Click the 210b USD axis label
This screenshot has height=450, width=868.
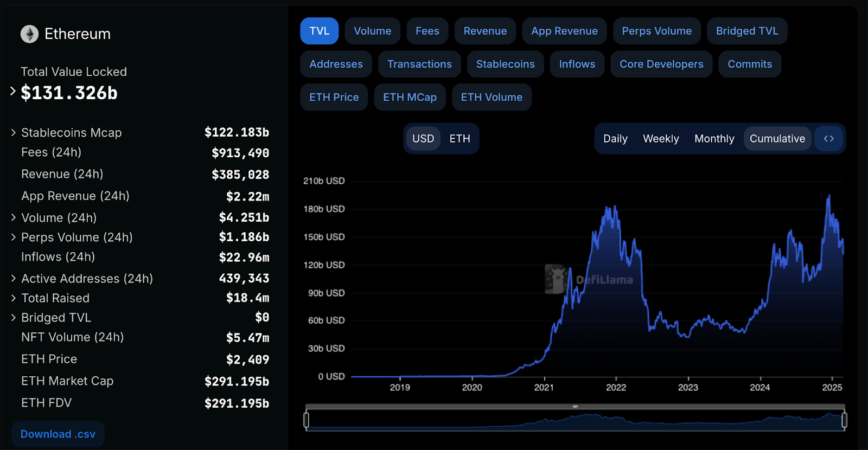click(x=324, y=181)
